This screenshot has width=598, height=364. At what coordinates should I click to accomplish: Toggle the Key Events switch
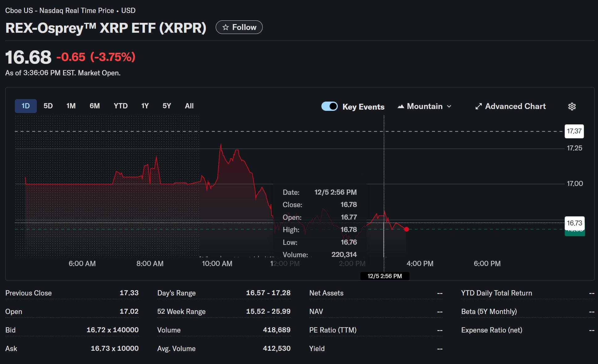click(x=329, y=106)
